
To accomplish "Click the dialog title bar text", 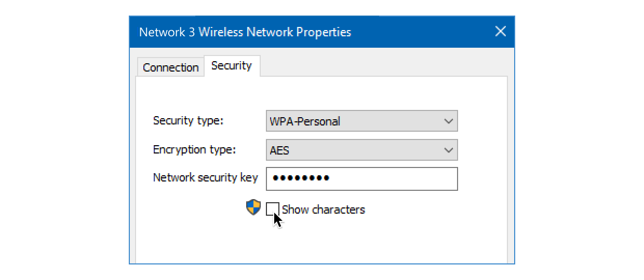I will click(x=245, y=32).
